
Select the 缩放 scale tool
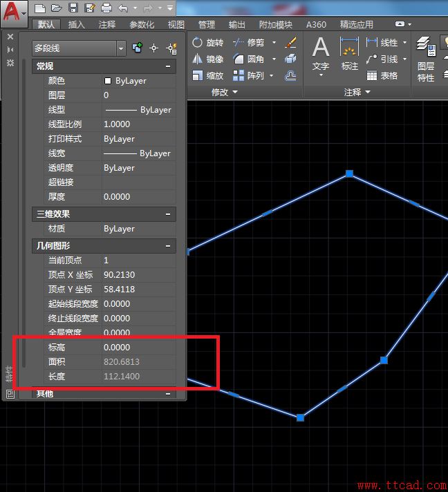coord(208,75)
